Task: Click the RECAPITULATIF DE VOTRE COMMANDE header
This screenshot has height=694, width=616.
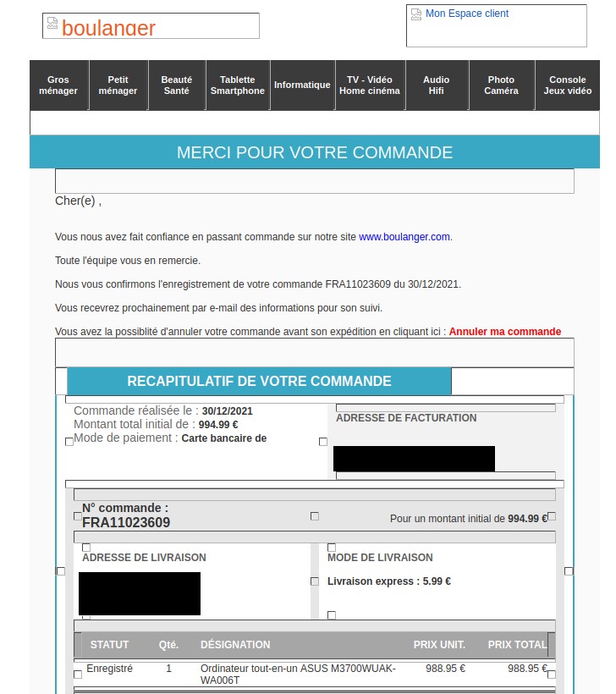Action: tap(259, 381)
